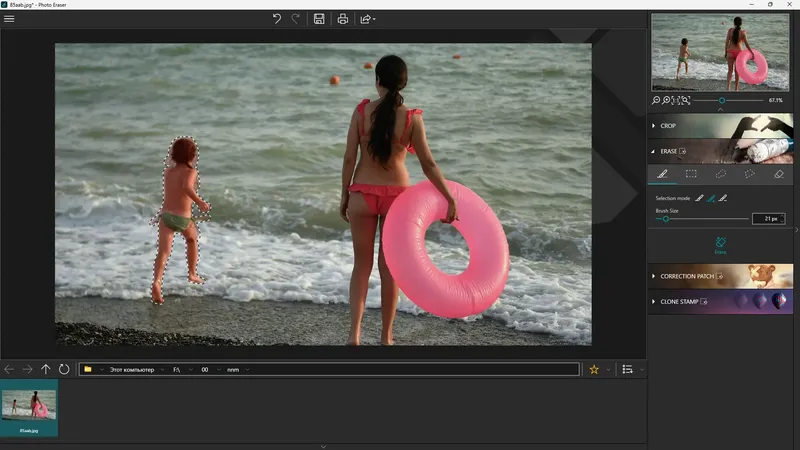Collapse the navigator preview with the up chevron
The width and height of the screenshot is (800, 450).
point(720,110)
